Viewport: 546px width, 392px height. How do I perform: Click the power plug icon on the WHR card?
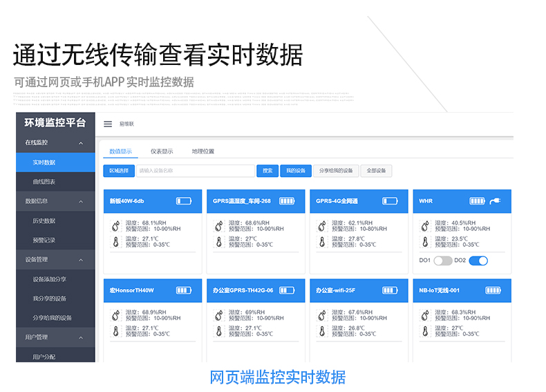495,201
